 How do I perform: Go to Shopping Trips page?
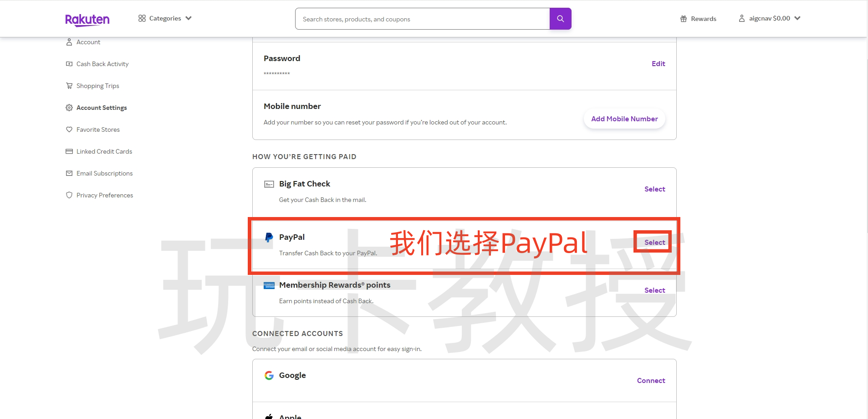tap(97, 86)
